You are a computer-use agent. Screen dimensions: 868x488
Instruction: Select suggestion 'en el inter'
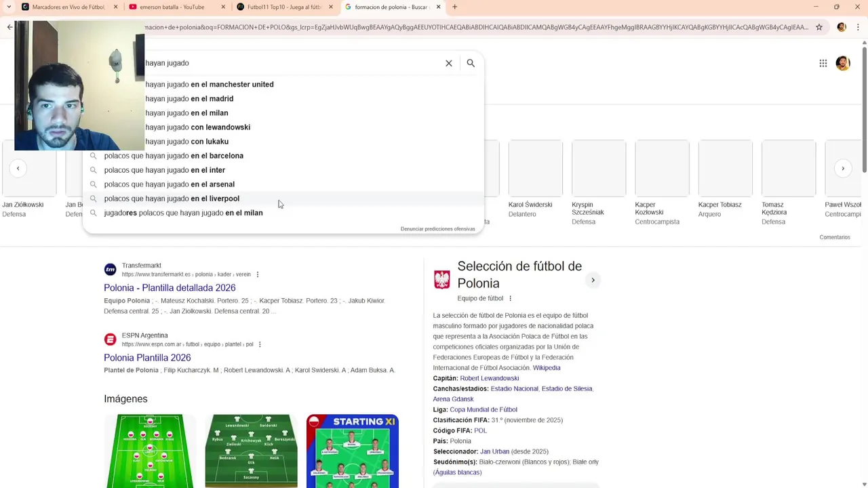(283, 169)
